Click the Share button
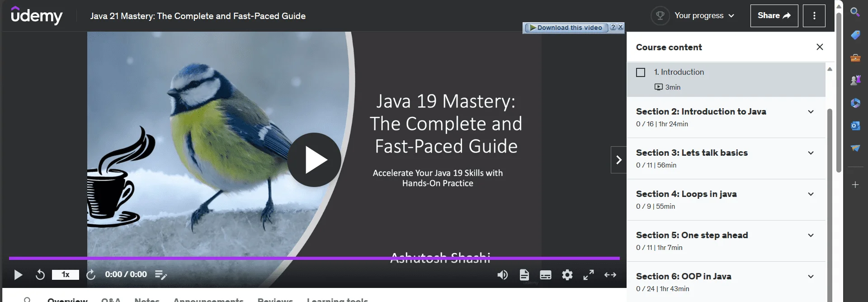This screenshot has height=302, width=868. pos(774,16)
